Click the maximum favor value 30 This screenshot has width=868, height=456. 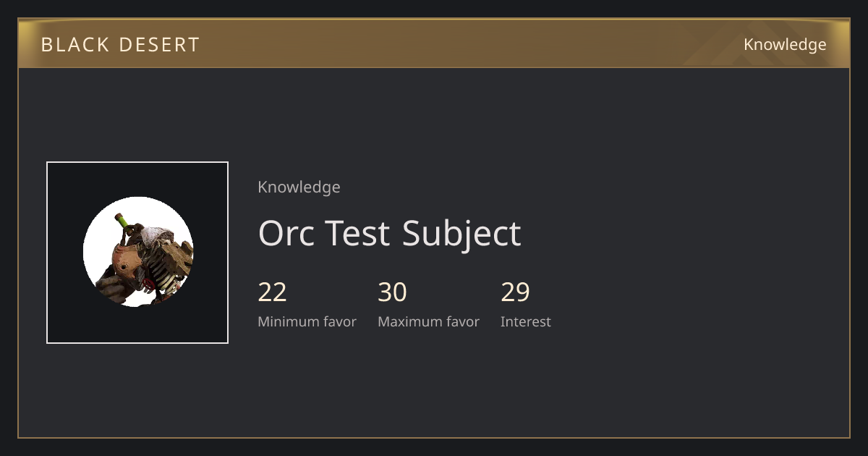392,292
